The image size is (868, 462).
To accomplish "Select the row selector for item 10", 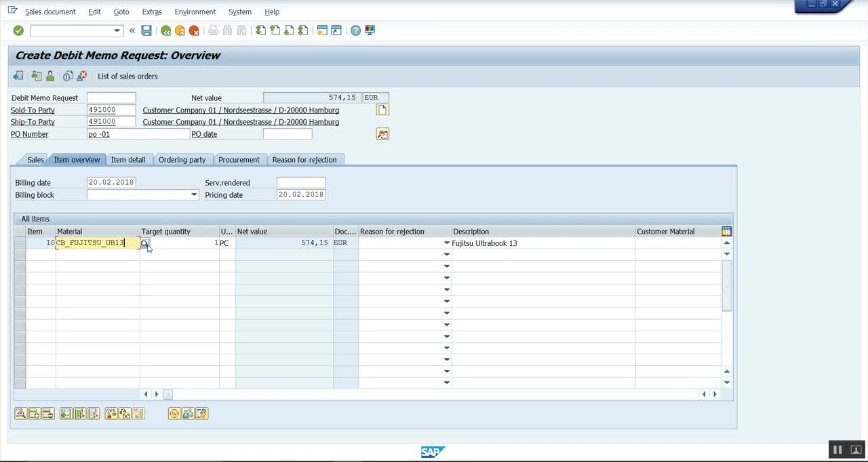I will click(x=20, y=243).
